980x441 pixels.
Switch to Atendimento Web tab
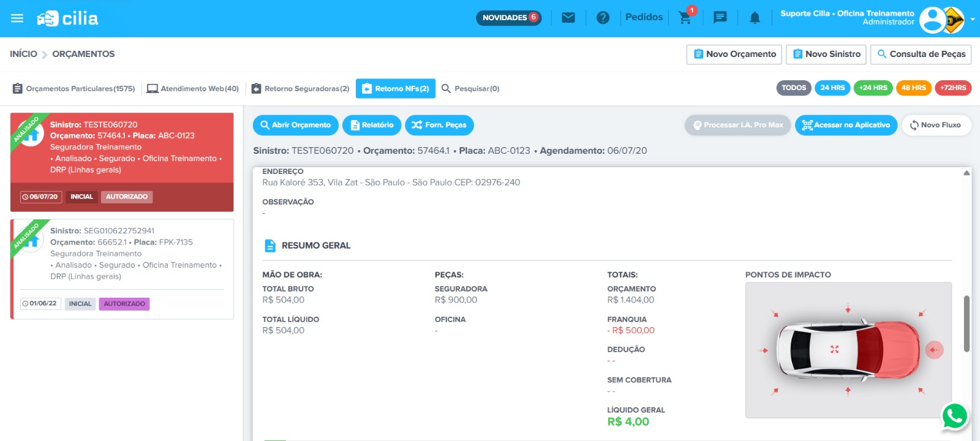pyautogui.click(x=193, y=89)
